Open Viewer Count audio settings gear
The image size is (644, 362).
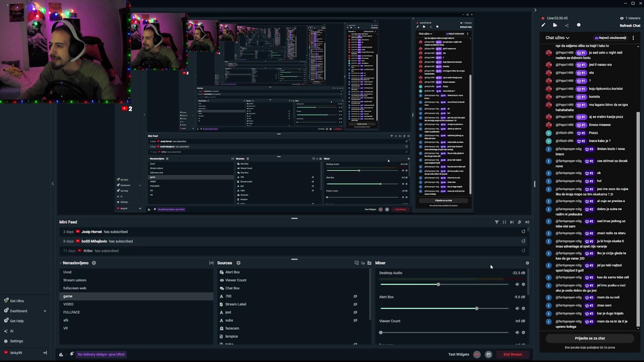(523, 332)
